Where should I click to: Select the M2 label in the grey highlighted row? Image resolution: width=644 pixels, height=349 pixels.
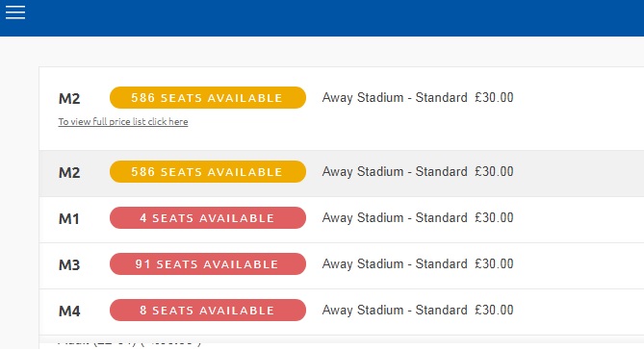69,172
